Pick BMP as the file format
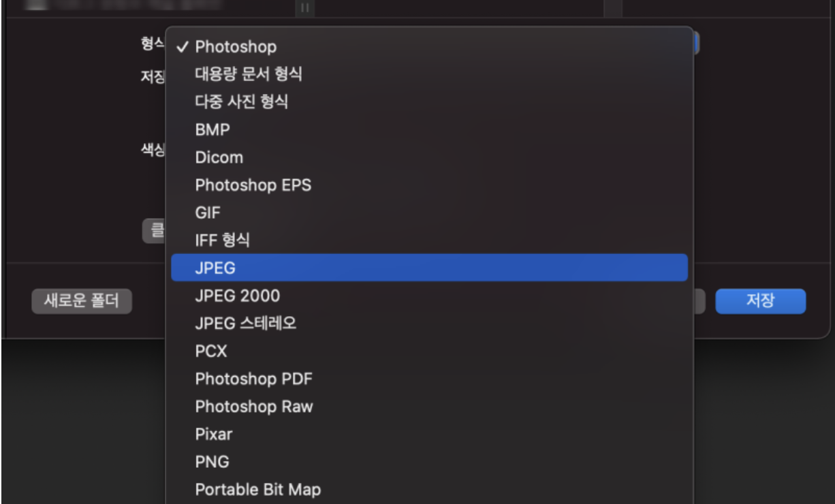 [212, 129]
